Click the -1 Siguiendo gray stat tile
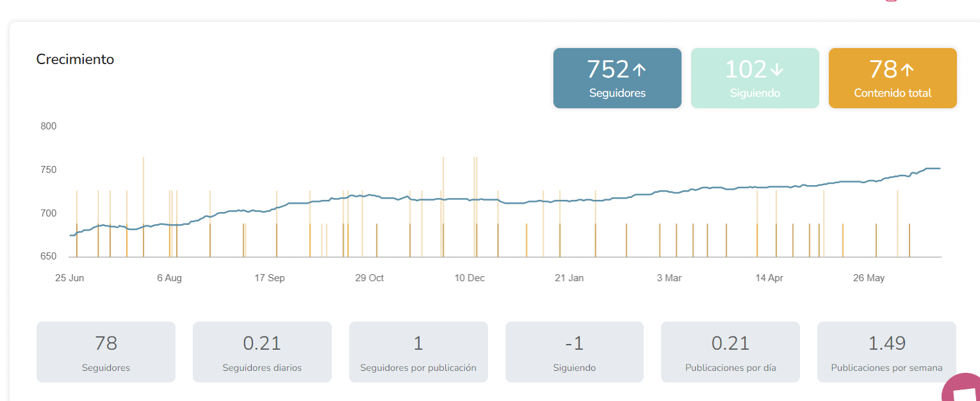 click(x=575, y=352)
